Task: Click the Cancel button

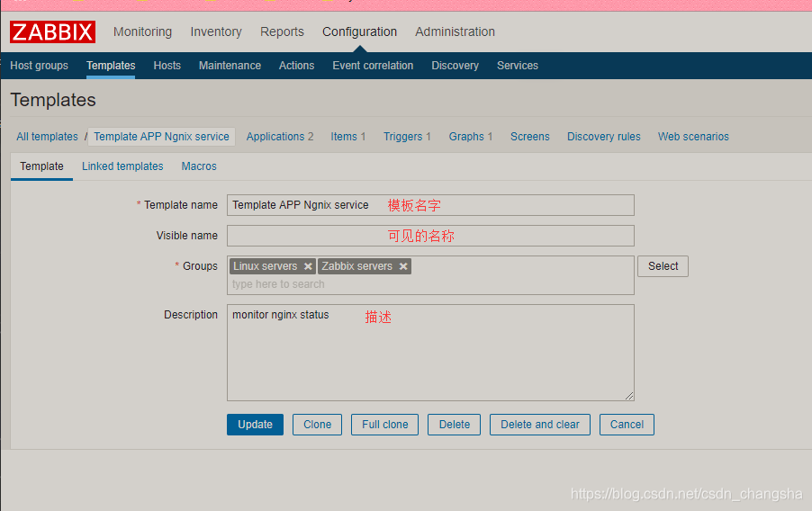Action: tap(627, 425)
